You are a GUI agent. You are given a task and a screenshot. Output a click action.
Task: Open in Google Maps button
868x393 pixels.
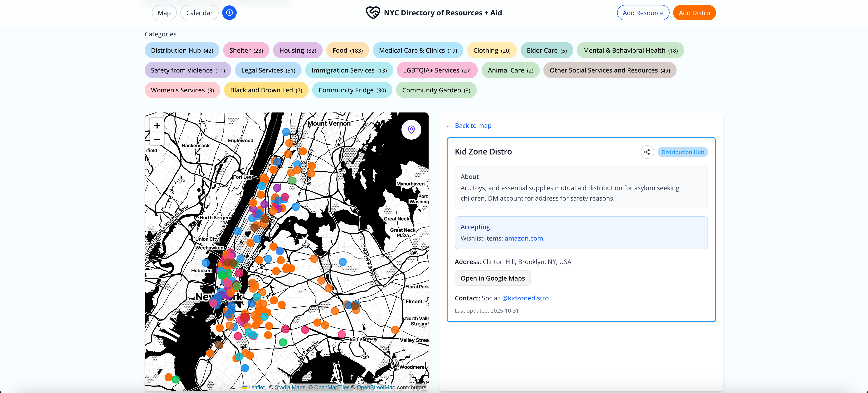click(x=492, y=278)
